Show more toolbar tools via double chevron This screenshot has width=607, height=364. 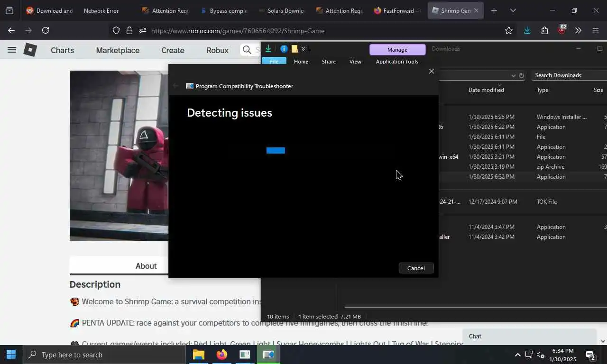[x=578, y=30]
